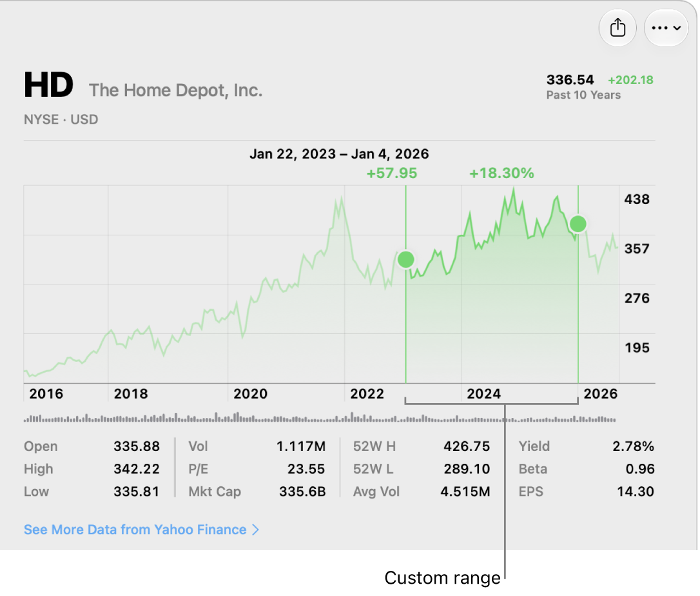
Task: Click the current price 336.54
Action: click(x=570, y=79)
